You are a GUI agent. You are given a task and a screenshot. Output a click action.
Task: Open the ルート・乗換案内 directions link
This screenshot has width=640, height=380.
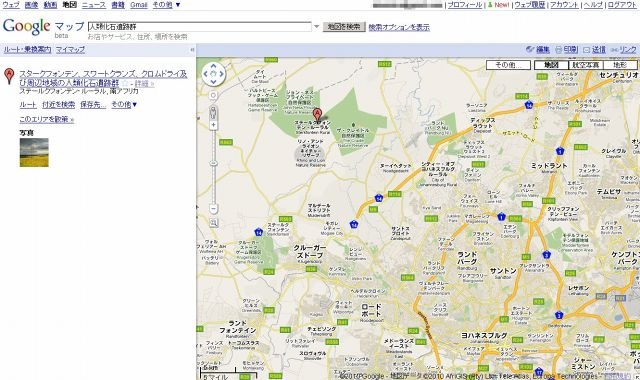(x=27, y=49)
